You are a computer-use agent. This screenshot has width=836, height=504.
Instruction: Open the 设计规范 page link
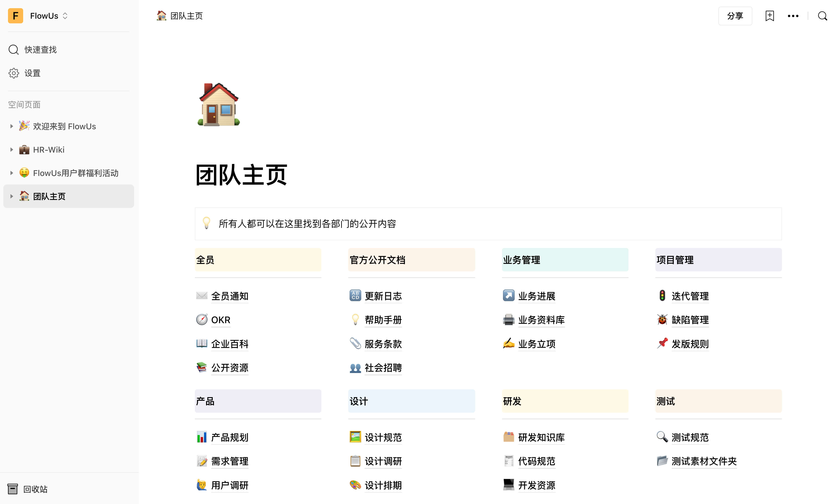point(383,437)
